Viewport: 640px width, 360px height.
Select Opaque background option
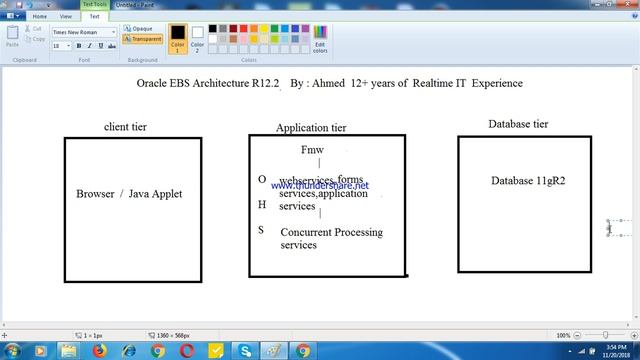tap(138, 29)
